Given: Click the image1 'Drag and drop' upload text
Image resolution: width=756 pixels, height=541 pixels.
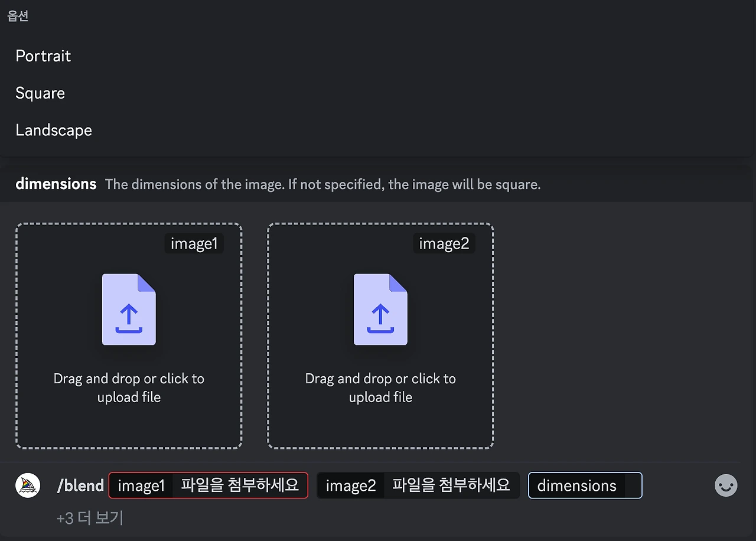Looking at the screenshot, I should pyautogui.click(x=129, y=388).
